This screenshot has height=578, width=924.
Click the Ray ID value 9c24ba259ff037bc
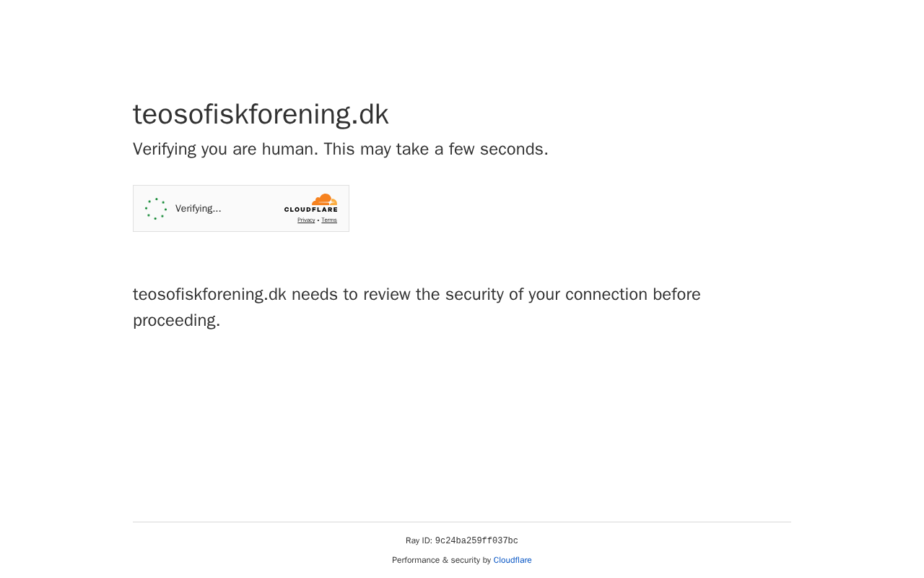(x=476, y=541)
